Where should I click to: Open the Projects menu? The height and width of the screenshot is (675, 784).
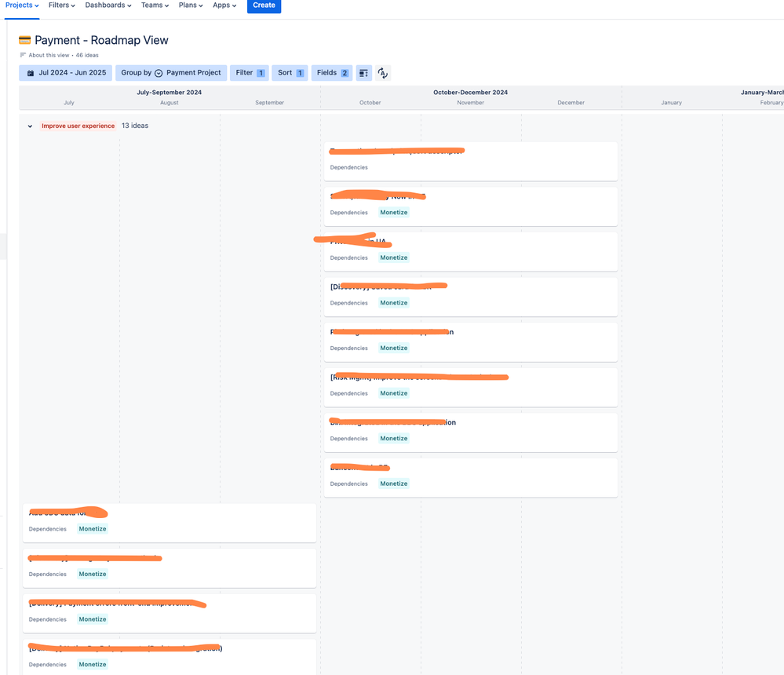[x=22, y=5]
